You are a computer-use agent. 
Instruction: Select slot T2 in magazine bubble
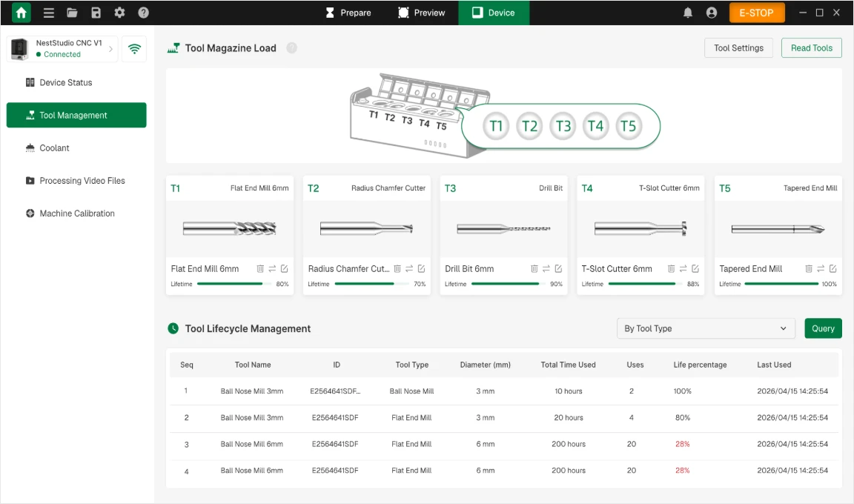click(529, 126)
